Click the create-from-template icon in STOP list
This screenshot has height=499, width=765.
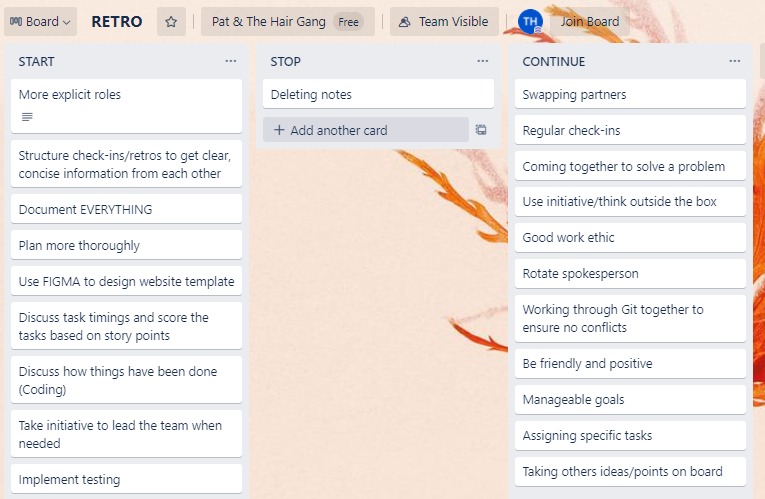click(481, 130)
